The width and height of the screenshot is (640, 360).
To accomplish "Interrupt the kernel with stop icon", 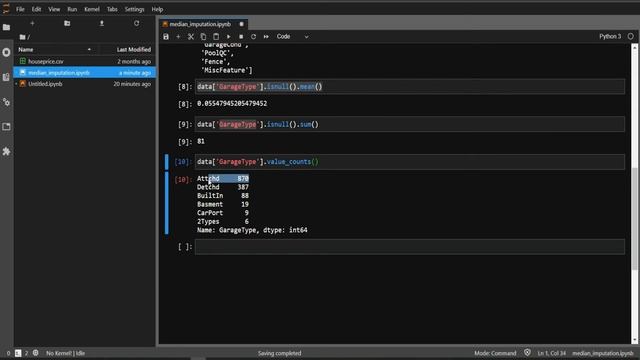I will (x=241, y=37).
